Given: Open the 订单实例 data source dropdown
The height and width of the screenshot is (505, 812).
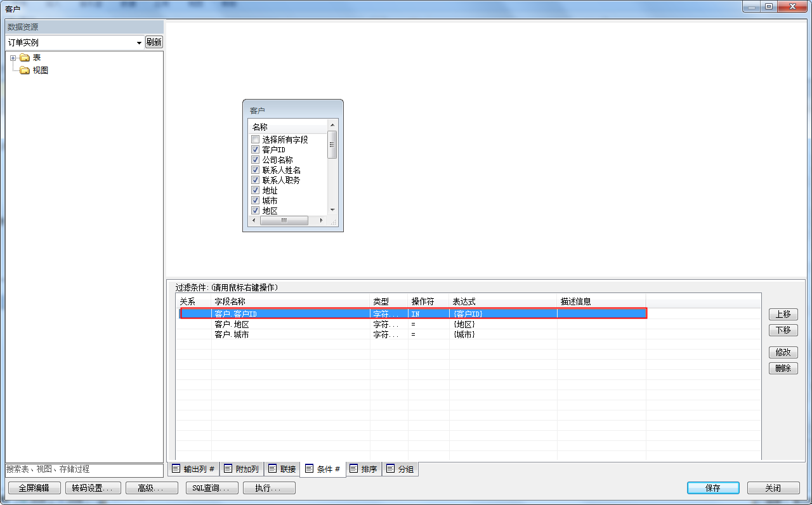Looking at the screenshot, I should coord(139,43).
